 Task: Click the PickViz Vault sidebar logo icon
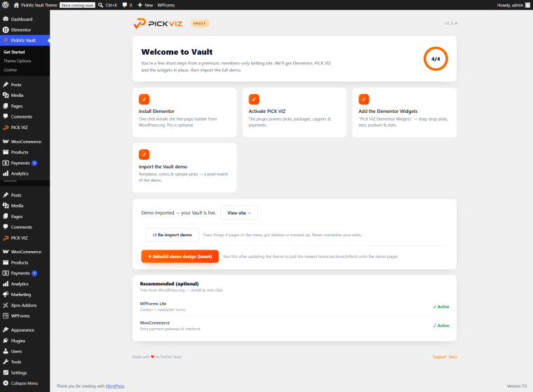pos(6,40)
